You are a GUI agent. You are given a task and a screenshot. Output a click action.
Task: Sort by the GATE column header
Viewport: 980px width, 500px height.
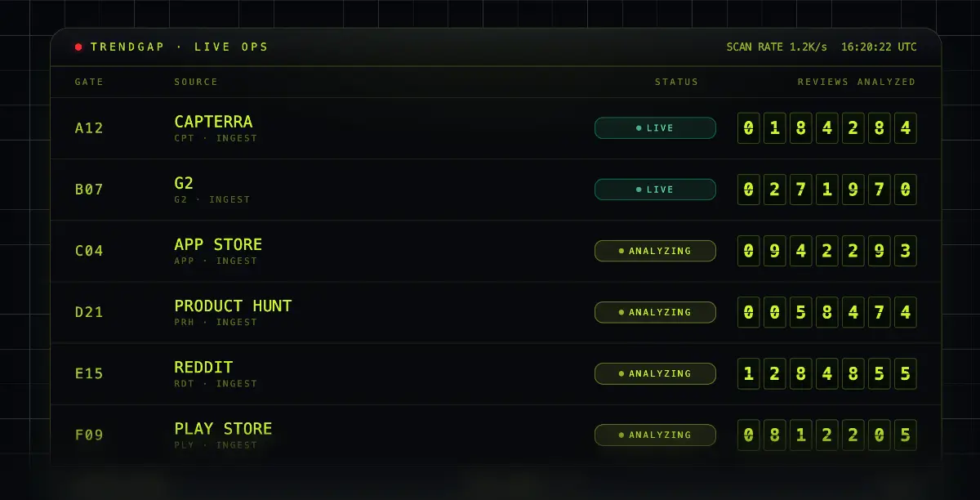coord(89,82)
